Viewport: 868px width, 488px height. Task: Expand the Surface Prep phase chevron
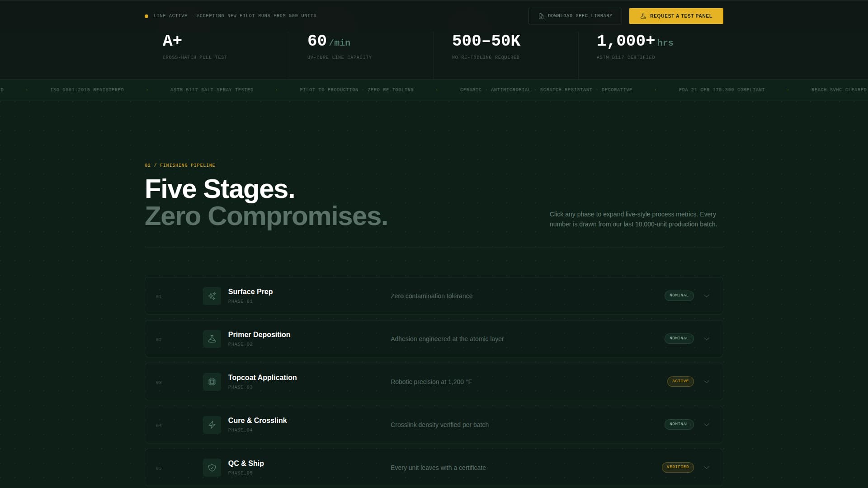pyautogui.click(x=707, y=296)
